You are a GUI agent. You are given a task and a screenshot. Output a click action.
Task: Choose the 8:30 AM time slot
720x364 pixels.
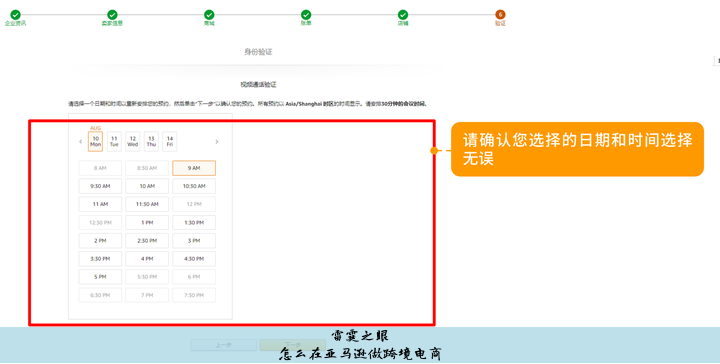coord(147,168)
